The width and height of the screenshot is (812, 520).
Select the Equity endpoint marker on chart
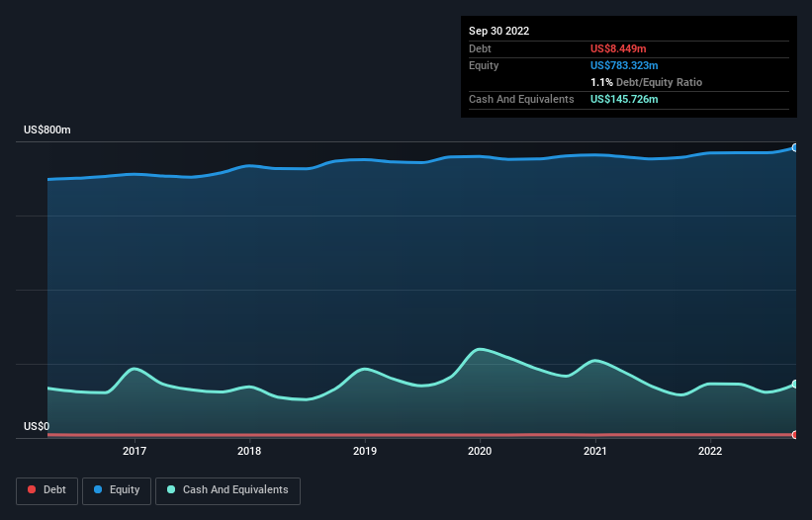(795, 148)
